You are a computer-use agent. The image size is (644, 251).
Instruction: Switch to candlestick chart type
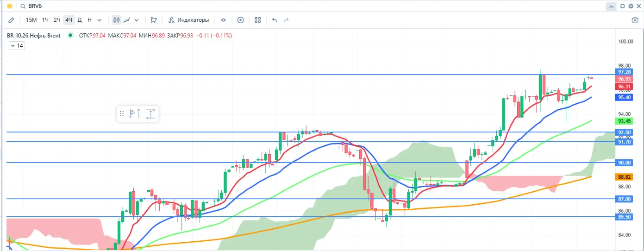[116, 20]
